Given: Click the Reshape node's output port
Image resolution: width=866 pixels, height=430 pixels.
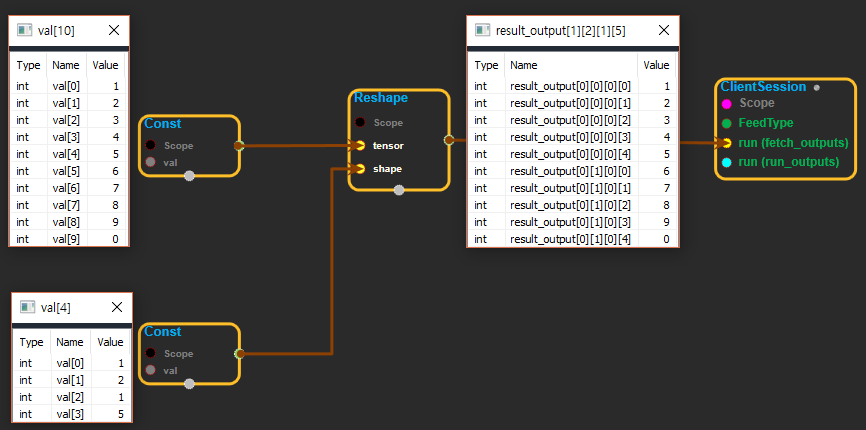Looking at the screenshot, I should pos(448,140).
